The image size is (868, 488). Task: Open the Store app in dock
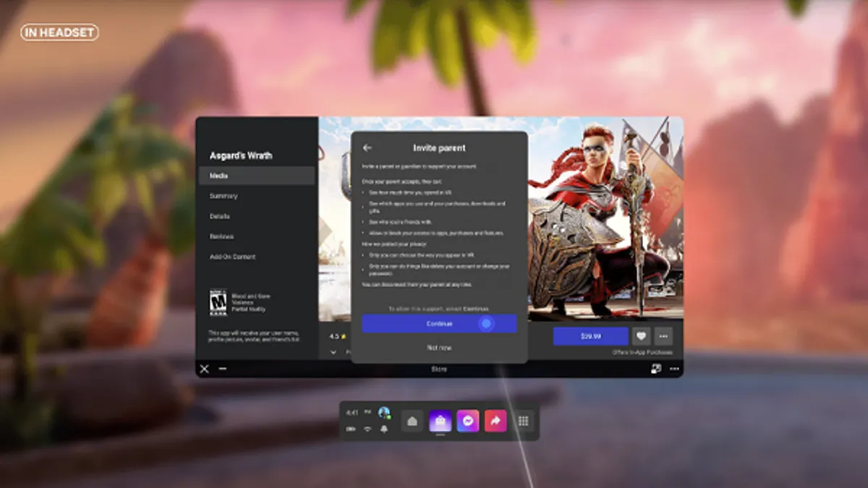pos(441,421)
